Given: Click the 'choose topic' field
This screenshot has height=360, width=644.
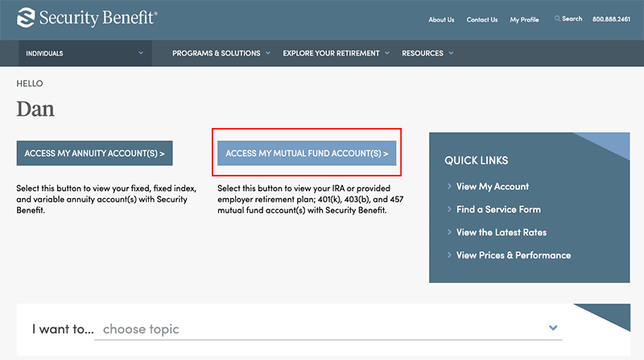Looking at the screenshot, I should (328, 329).
